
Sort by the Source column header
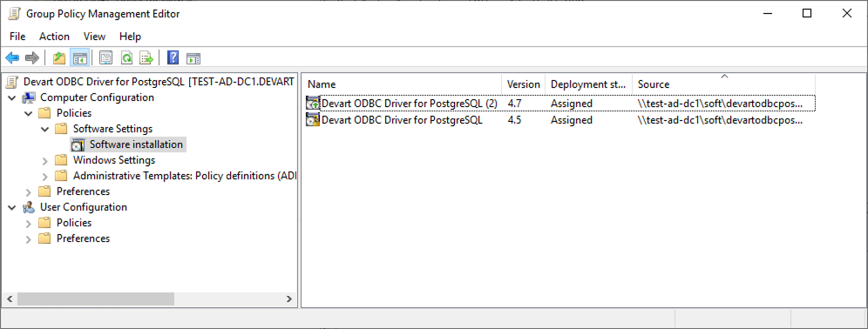tap(723, 84)
